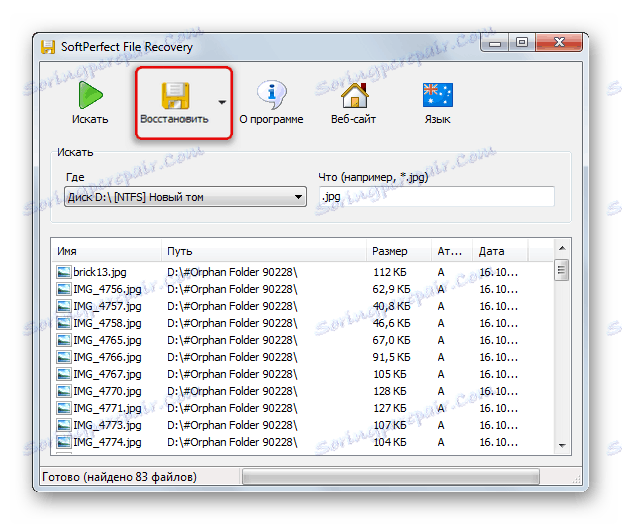Screen dimensions: 622x525
Task: Click the 46,6 КБ size cell
Action: [391, 323]
